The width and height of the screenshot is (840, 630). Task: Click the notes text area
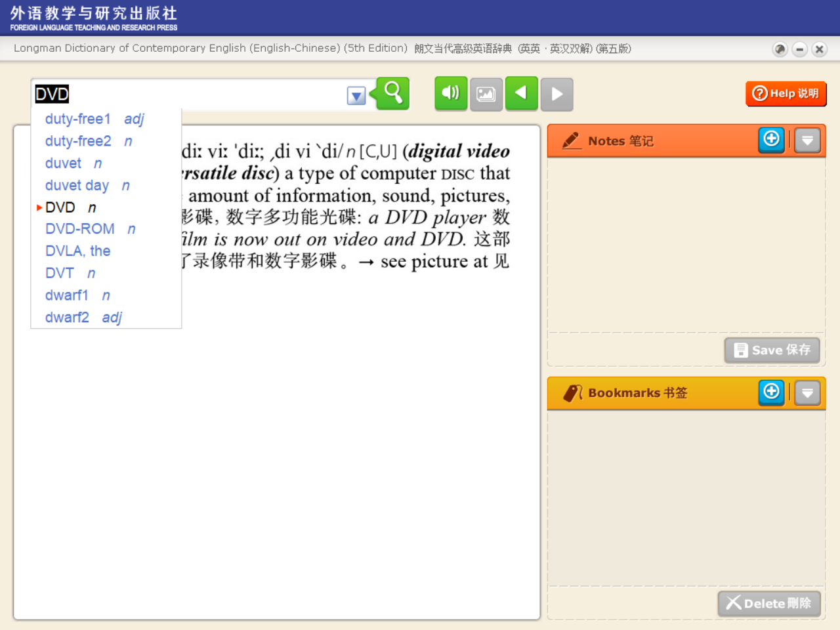(x=686, y=245)
